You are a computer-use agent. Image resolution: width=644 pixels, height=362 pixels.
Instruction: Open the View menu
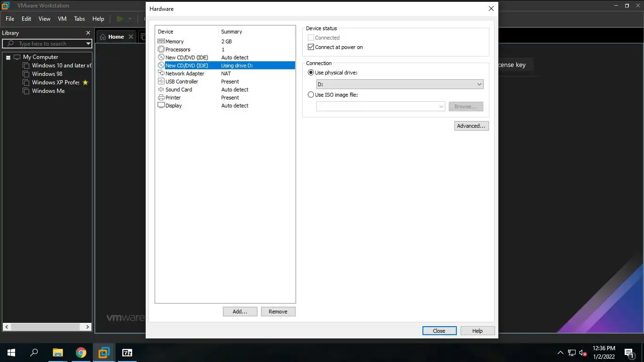44,19
